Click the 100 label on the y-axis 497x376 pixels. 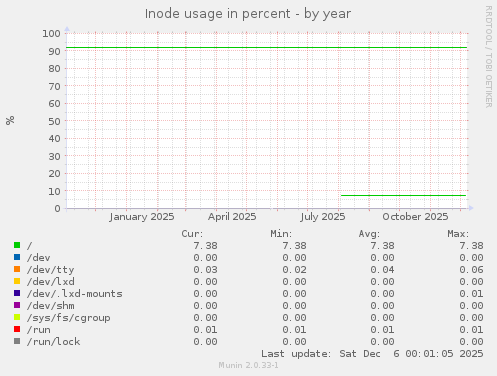51,33
